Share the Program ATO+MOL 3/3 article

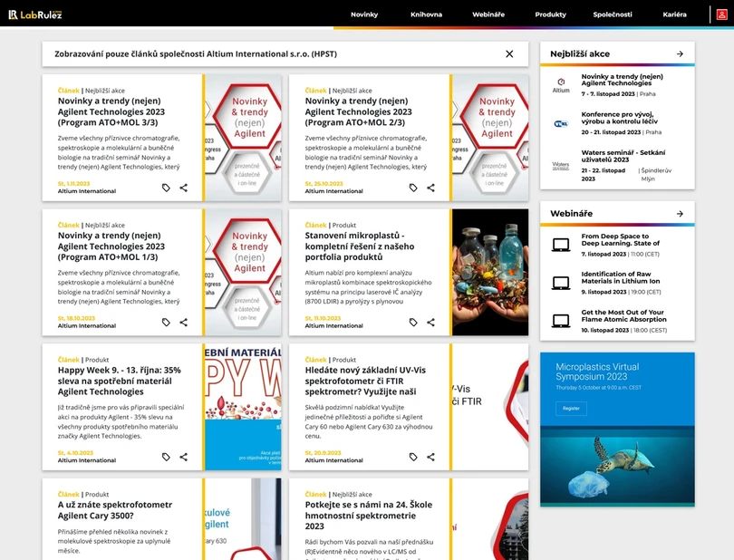(x=184, y=188)
